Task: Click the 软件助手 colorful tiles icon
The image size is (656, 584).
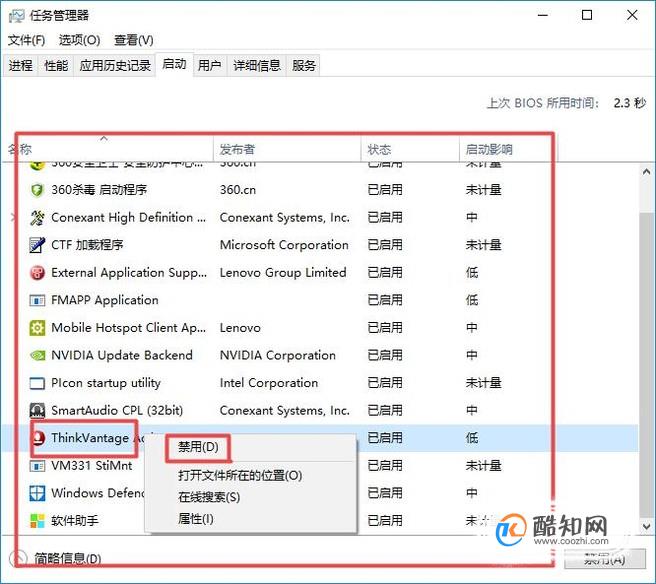Action: coord(37,521)
